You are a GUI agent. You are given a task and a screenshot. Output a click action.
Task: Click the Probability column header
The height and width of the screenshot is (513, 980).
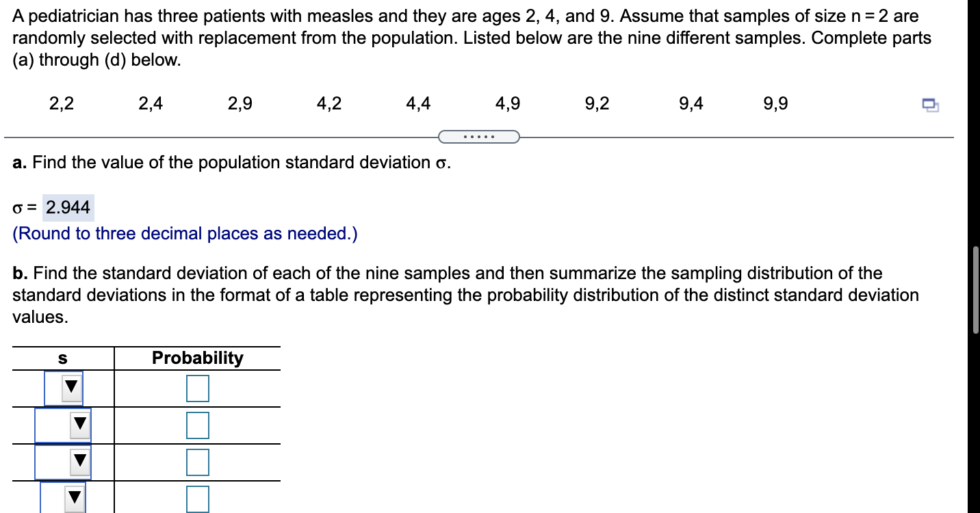point(198,357)
